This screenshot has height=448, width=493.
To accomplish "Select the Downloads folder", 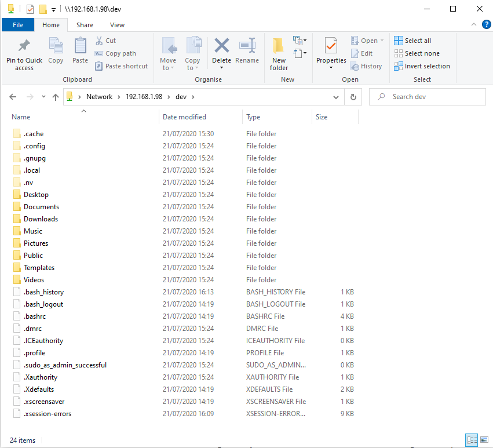I will coord(41,219).
